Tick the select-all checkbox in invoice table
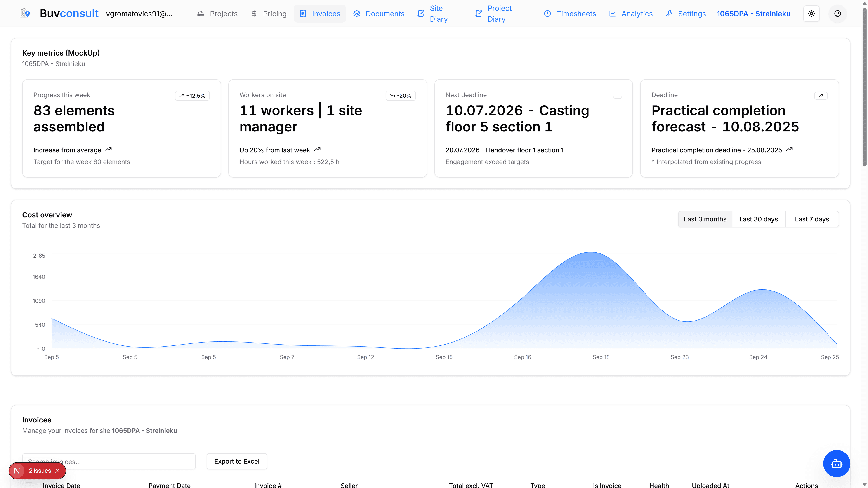Image resolution: width=868 pixels, height=488 pixels. coord(29,485)
